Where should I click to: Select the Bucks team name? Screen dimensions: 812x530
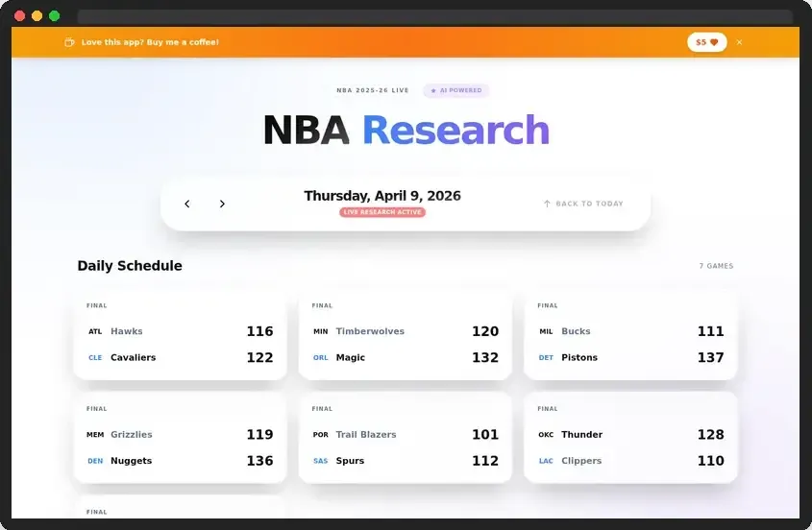576,331
